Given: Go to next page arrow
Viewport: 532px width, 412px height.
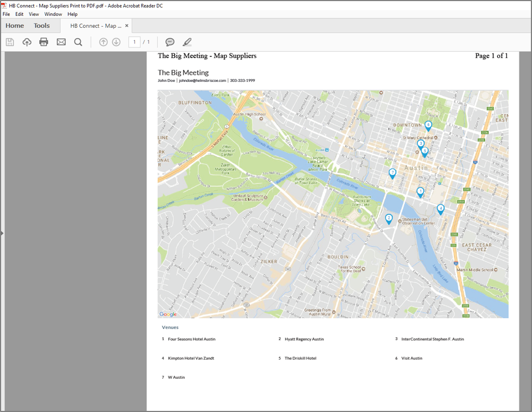Looking at the screenshot, I should click(116, 42).
